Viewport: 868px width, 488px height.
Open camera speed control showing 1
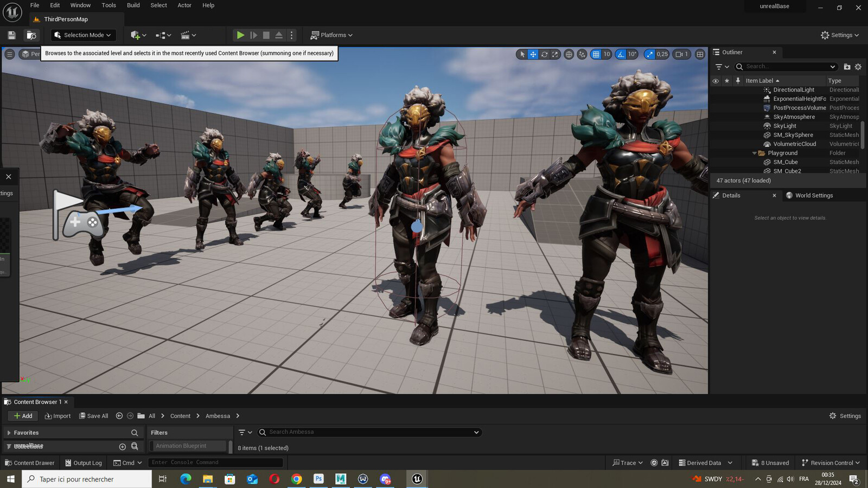tap(682, 54)
